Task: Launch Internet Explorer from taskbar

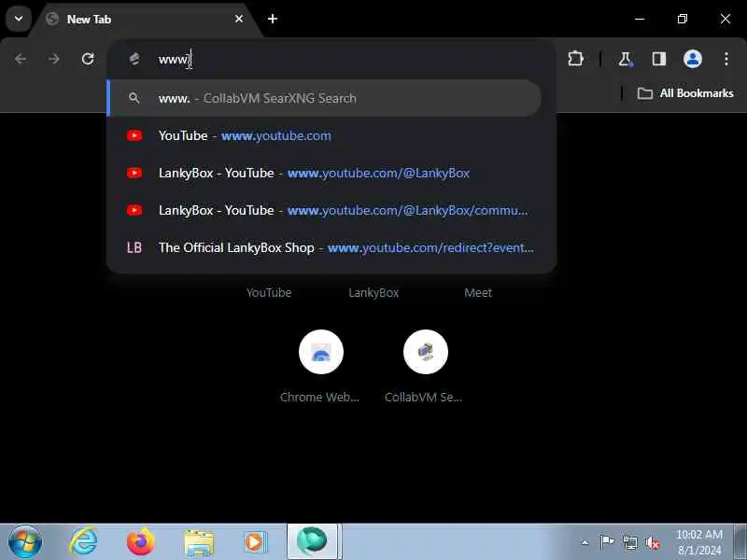Action: pyautogui.click(x=83, y=542)
